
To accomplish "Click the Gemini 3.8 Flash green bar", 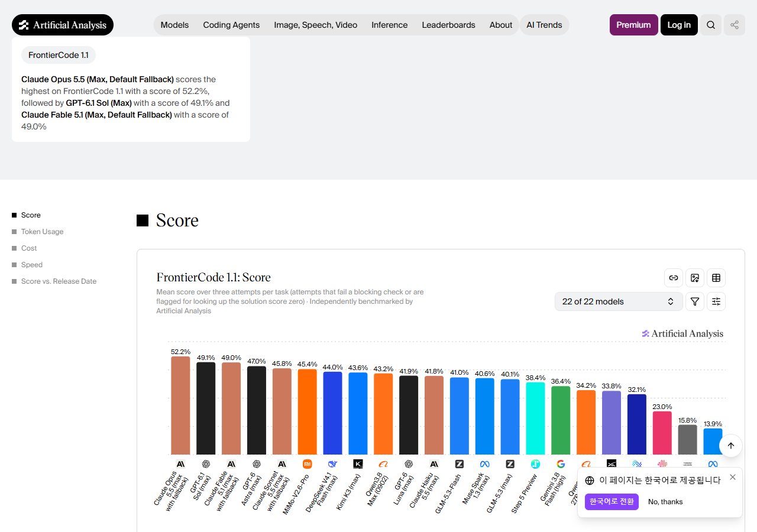I will (561, 420).
